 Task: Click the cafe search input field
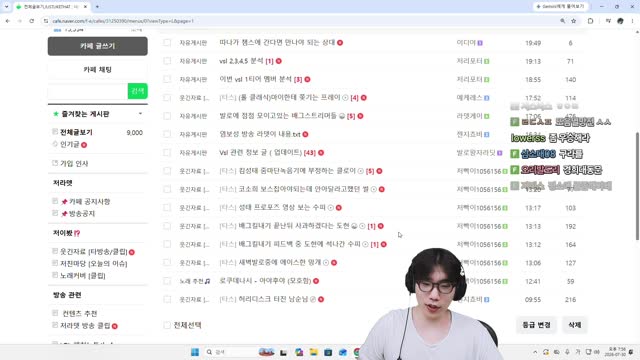[88, 91]
